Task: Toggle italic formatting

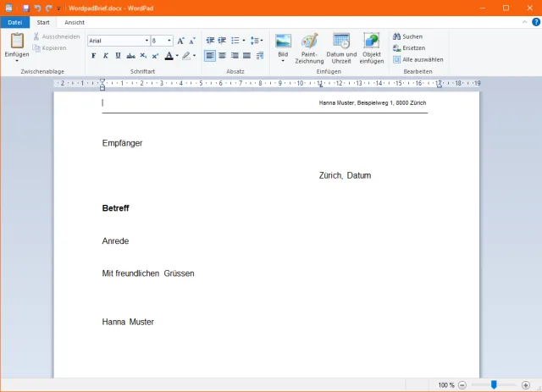Action: 106,56
